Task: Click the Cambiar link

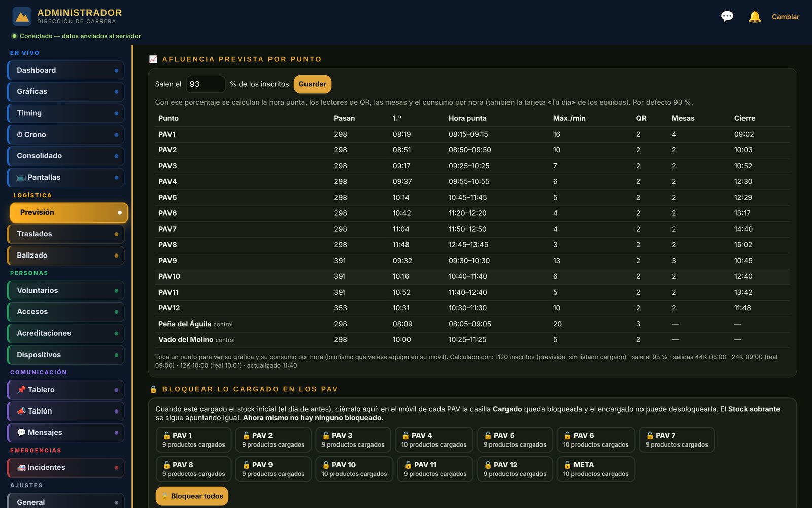Action: [x=785, y=17]
